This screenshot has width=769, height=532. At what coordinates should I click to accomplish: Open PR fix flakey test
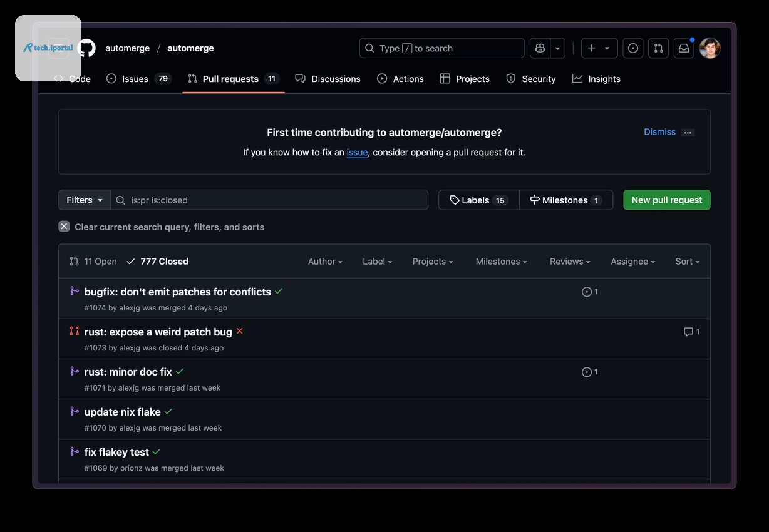tap(117, 452)
